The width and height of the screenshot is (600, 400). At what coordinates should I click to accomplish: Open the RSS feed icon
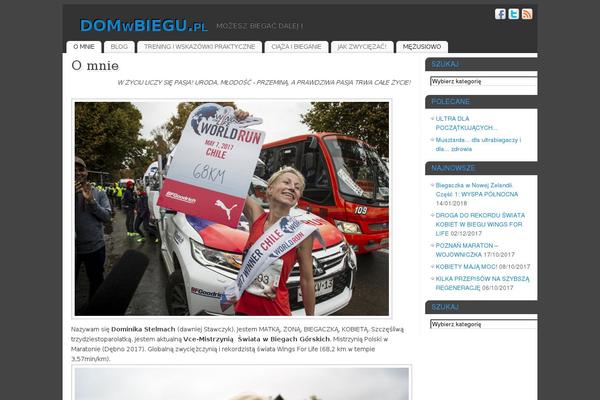pos(527,14)
